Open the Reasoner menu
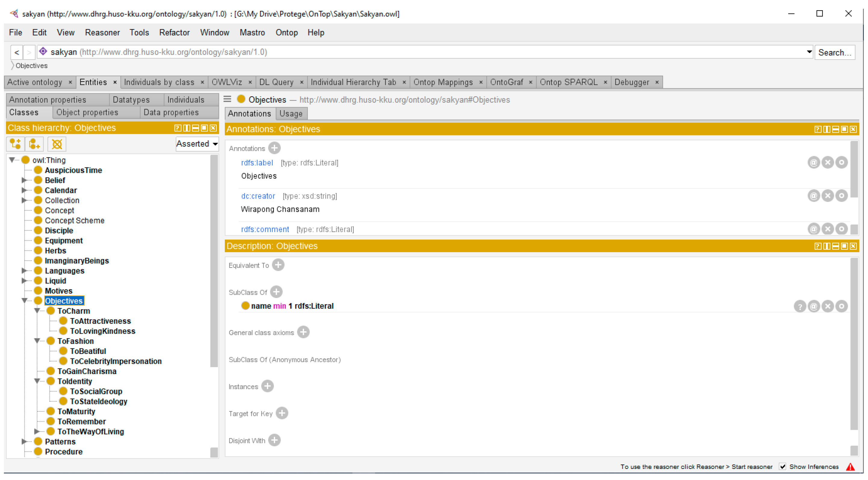868x480 pixels. click(102, 33)
